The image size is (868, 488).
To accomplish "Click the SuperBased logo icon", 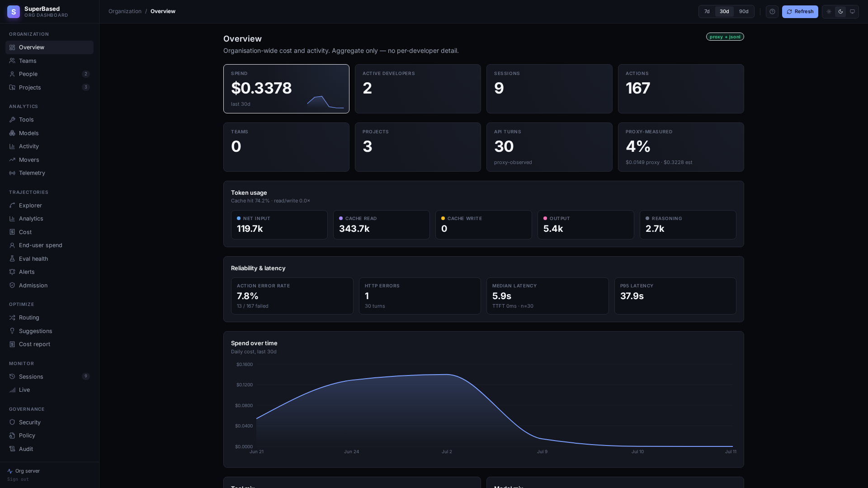I will click(14, 12).
